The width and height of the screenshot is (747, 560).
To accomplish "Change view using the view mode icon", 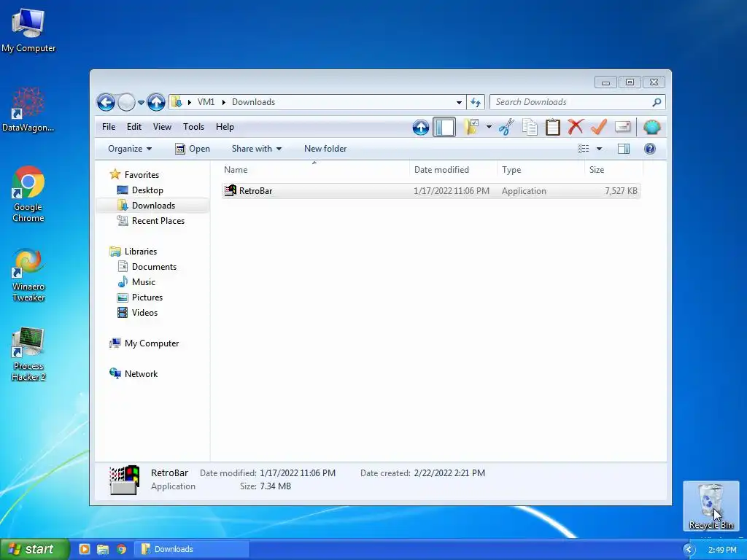I will tap(583, 149).
